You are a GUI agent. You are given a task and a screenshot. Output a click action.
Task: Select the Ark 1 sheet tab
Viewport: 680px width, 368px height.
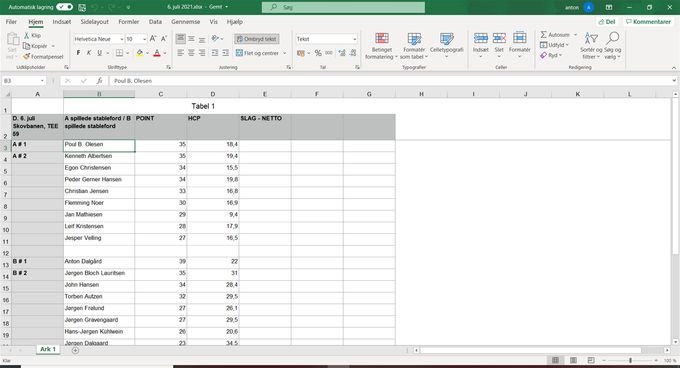(x=48, y=349)
